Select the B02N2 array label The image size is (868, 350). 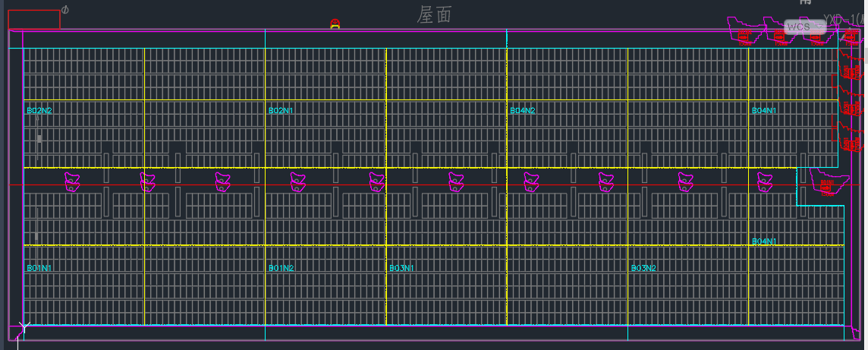(39, 111)
